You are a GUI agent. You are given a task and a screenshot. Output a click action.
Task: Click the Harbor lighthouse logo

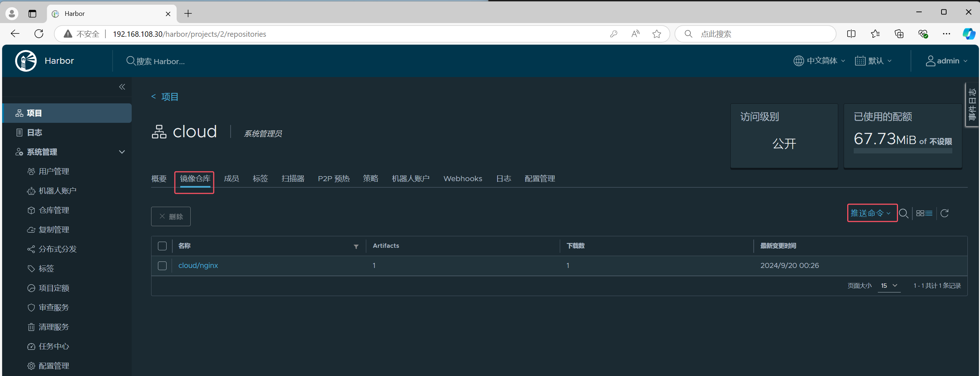pyautogui.click(x=26, y=61)
